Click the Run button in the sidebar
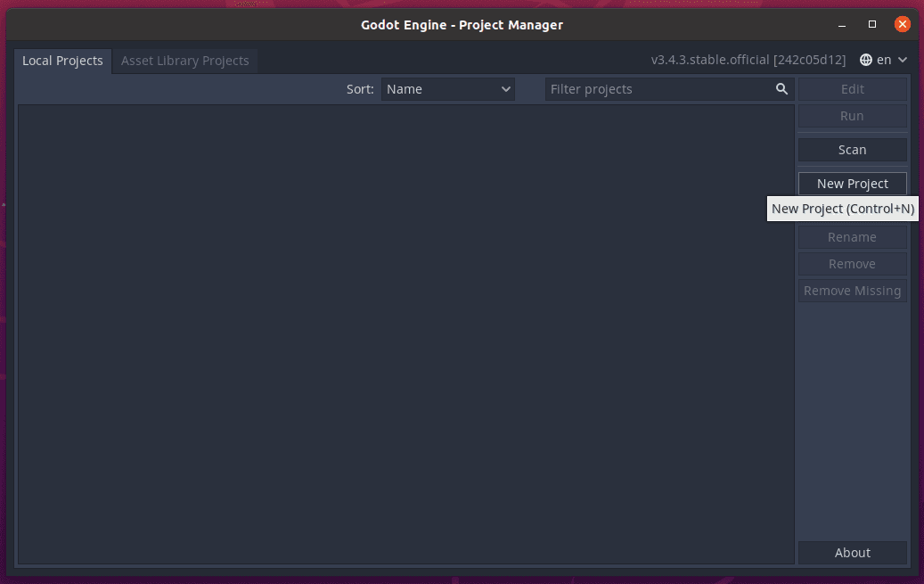The height and width of the screenshot is (584, 924). pos(852,116)
